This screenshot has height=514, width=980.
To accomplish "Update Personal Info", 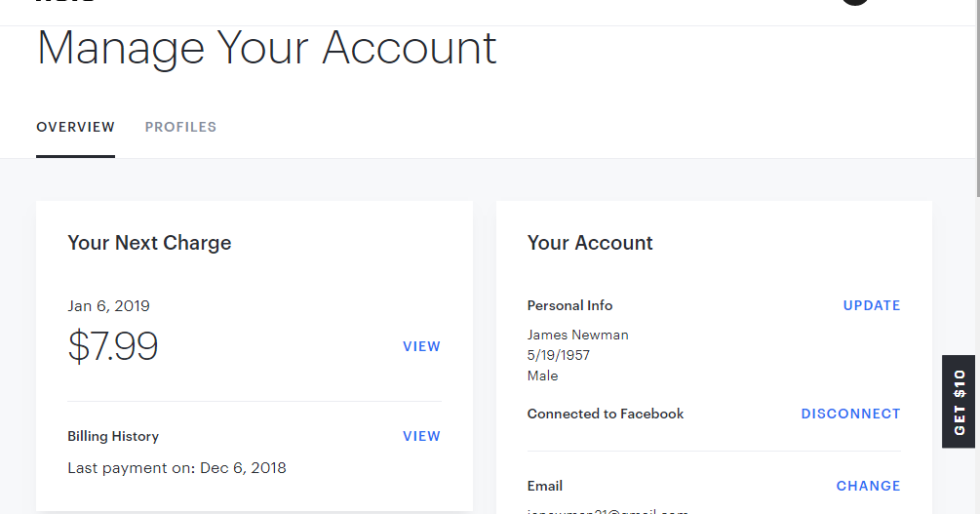I will point(871,305).
